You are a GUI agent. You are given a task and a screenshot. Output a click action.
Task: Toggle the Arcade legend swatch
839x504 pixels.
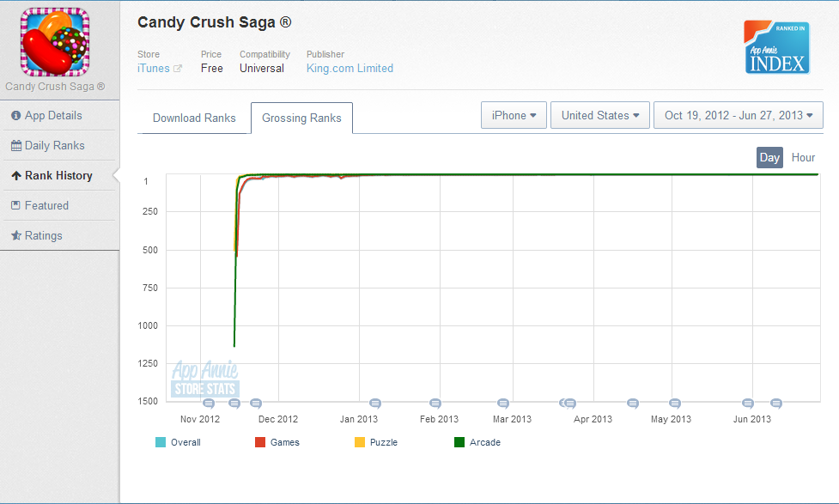[459, 442]
